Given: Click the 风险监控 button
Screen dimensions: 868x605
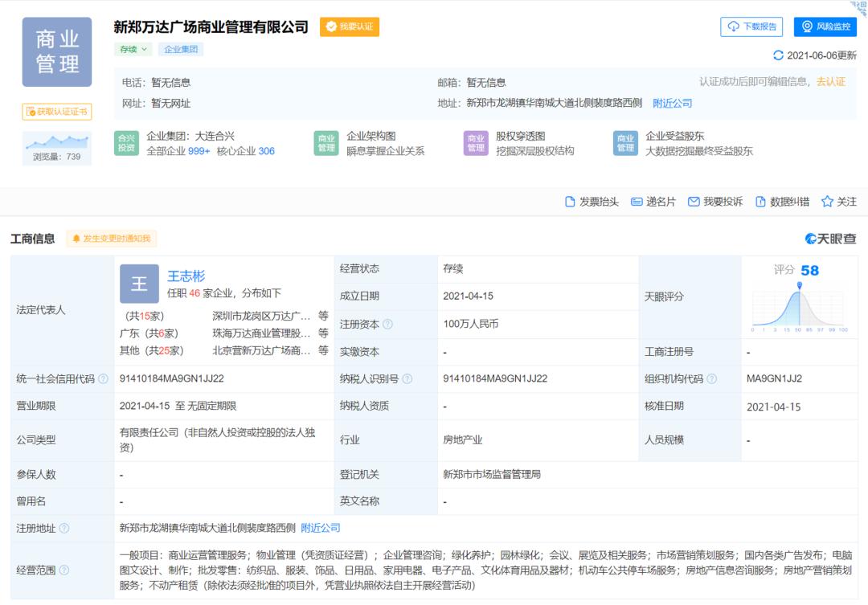Looking at the screenshot, I should (825, 27).
